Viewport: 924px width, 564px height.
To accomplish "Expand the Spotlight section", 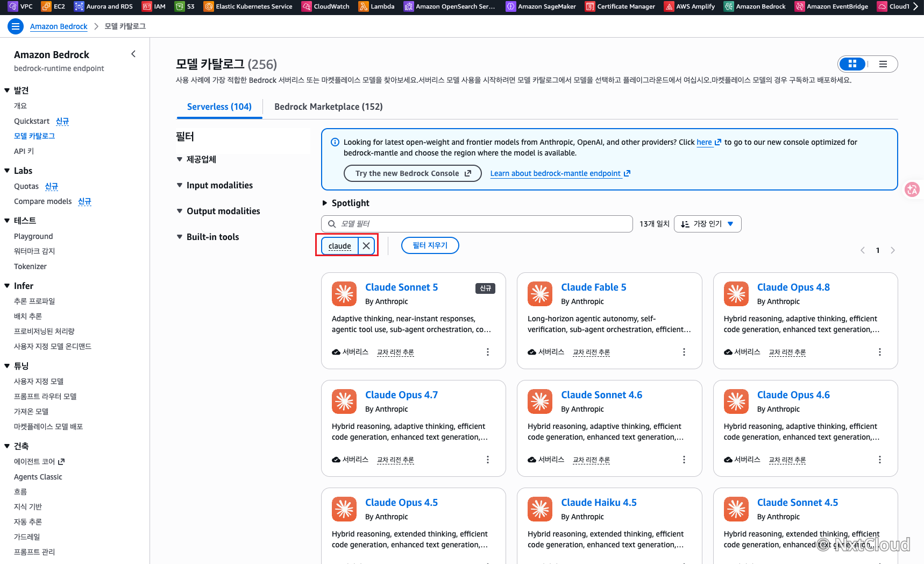I will (324, 203).
